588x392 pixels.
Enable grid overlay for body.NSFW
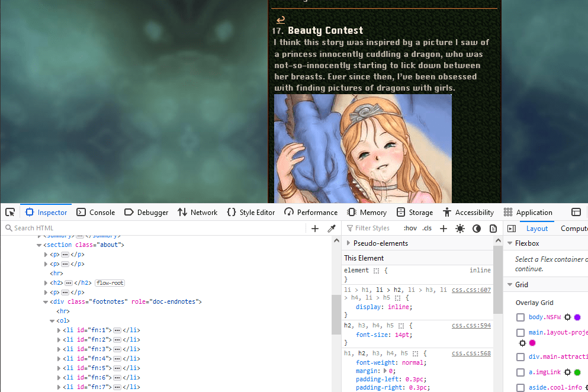520,317
